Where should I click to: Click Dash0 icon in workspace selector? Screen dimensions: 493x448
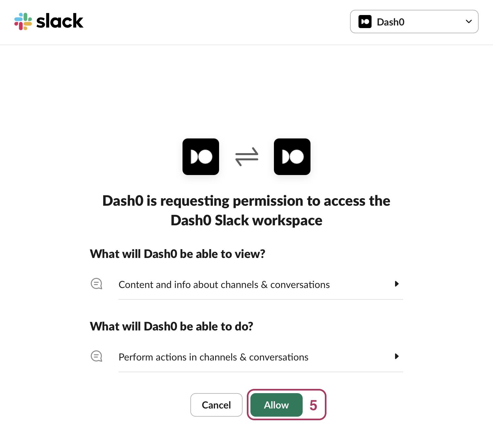(x=365, y=22)
